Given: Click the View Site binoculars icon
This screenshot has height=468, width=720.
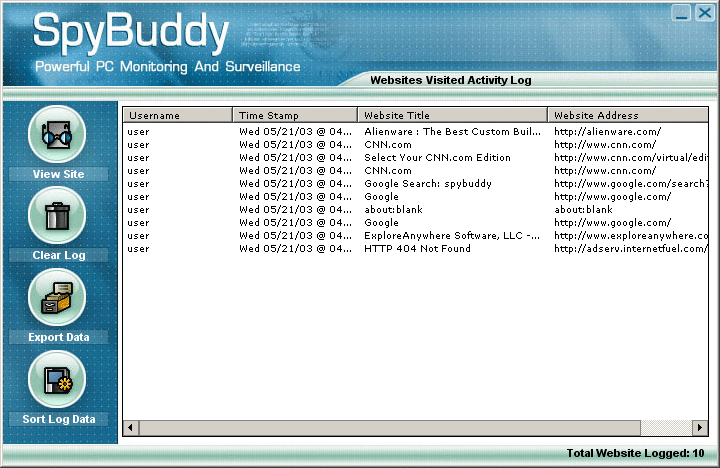Looking at the screenshot, I should coord(58,134).
